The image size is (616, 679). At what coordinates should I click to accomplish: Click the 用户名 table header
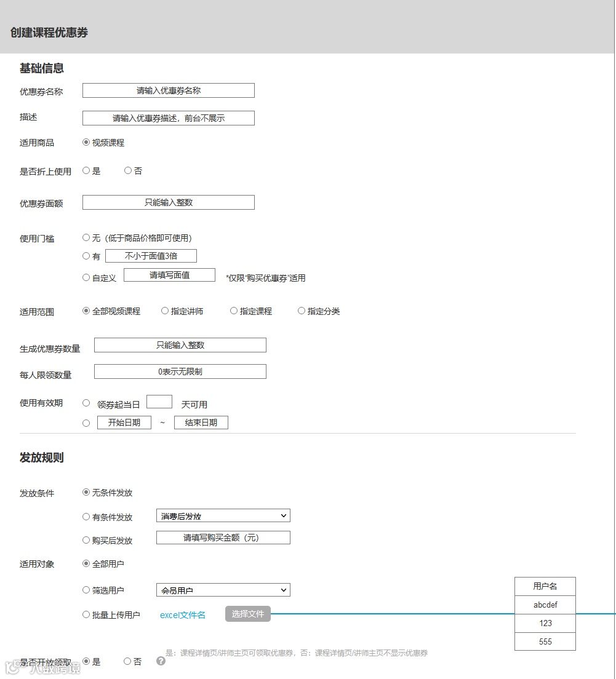[545, 586]
